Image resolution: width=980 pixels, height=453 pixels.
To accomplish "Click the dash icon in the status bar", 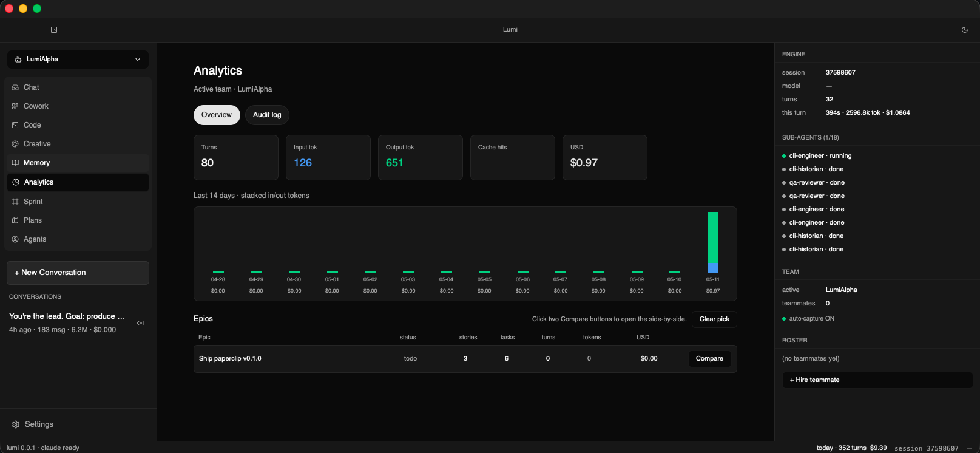I will coord(969,448).
